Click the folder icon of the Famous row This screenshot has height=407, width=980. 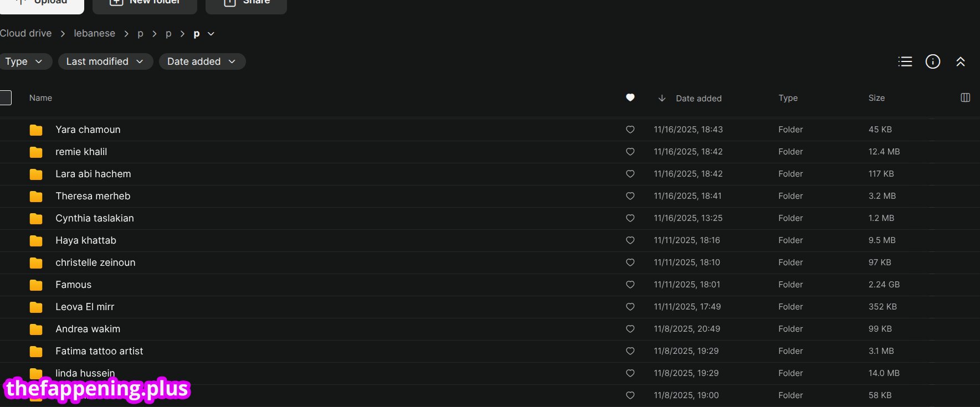point(36,285)
